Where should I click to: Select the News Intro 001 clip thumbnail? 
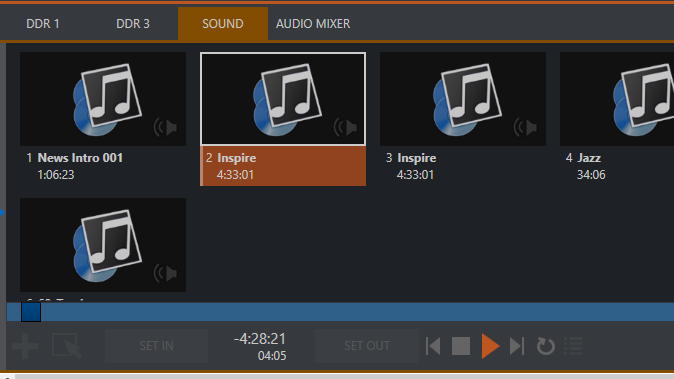click(103, 99)
